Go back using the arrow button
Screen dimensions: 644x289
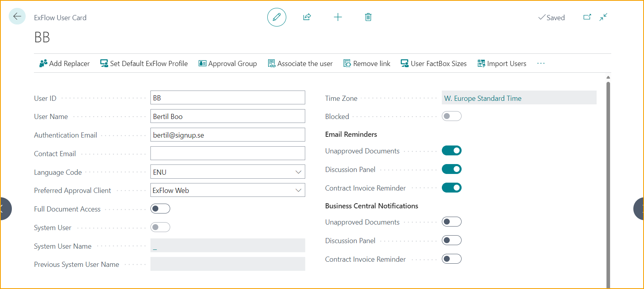pyautogui.click(x=17, y=17)
